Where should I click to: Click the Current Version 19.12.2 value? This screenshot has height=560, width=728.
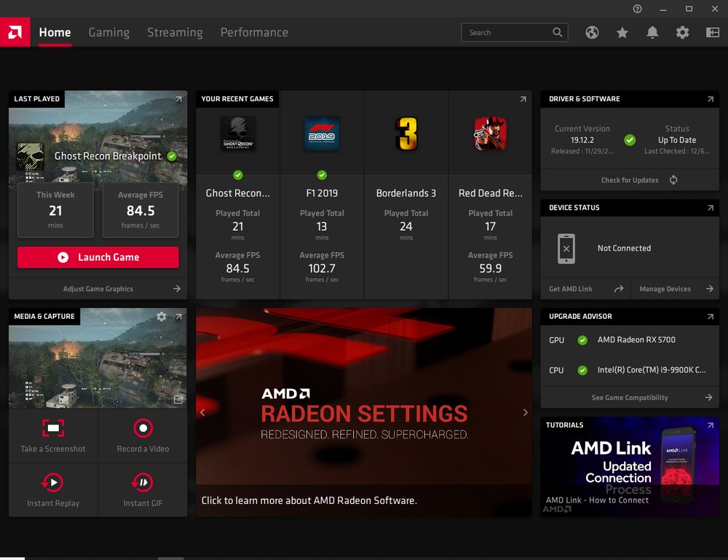582,140
